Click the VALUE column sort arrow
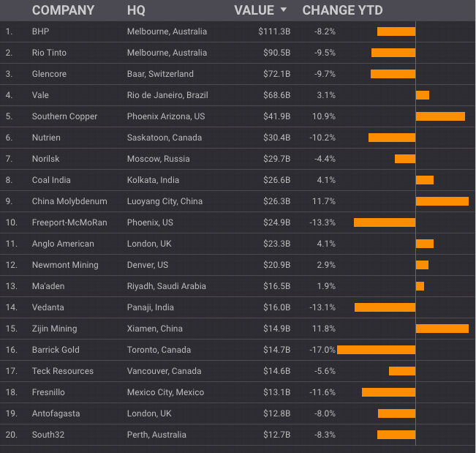This screenshot has height=453, width=476. point(284,10)
